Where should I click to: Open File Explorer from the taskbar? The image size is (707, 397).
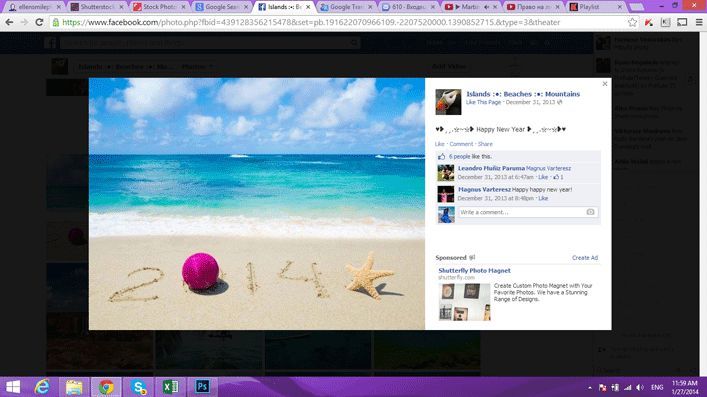pyautogui.click(x=74, y=387)
